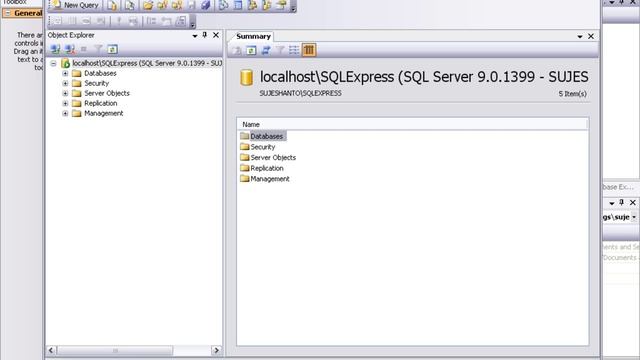640x360 pixels.
Task: Expand the Databases tree node
Action: click(65, 73)
